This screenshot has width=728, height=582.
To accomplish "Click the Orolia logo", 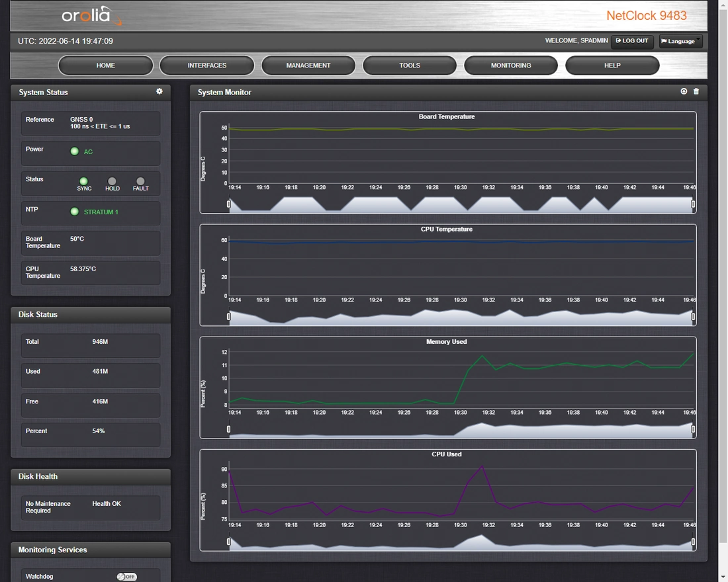I will click(x=91, y=16).
